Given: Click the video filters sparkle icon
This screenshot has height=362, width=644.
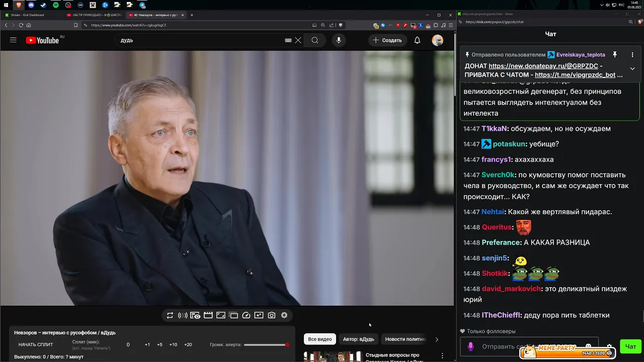Looking at the screenshot, I should tap(259, 315).
